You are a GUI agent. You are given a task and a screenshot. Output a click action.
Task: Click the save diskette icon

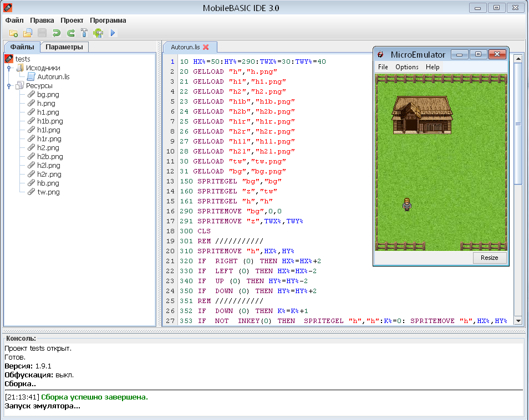tap(42, 33)
